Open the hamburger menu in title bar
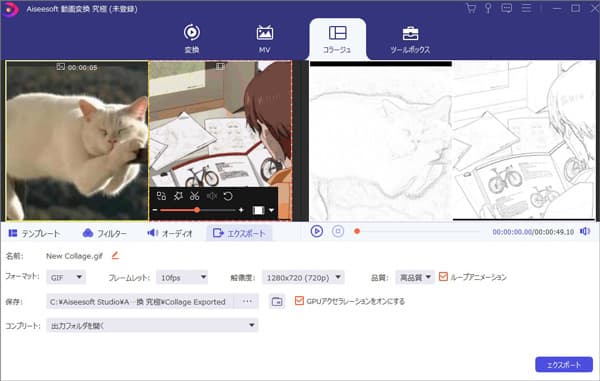This screenshot has width=600, height=381. click(x=527, y=8)
